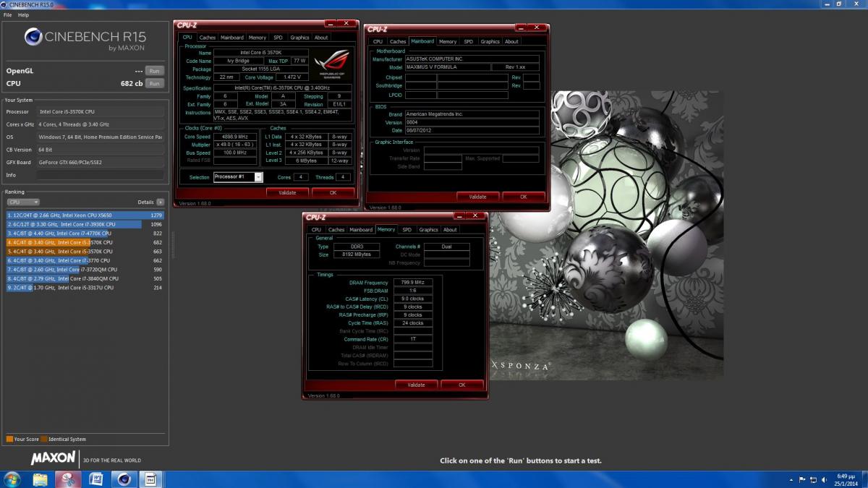Open Graphics tab in CPU-Z processor window
Image resolution: width=868 pixels, height=488 pixels.
[x=299, y=38]
